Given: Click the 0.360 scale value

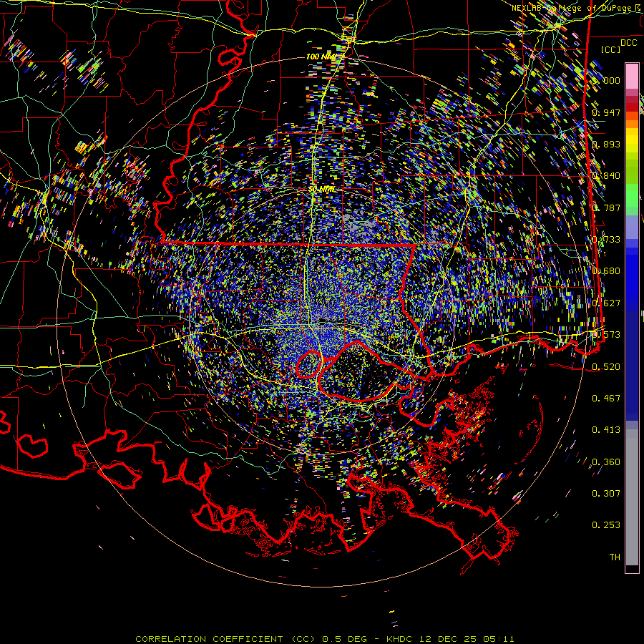Looking at the screenshot, I should pos(606,462).
